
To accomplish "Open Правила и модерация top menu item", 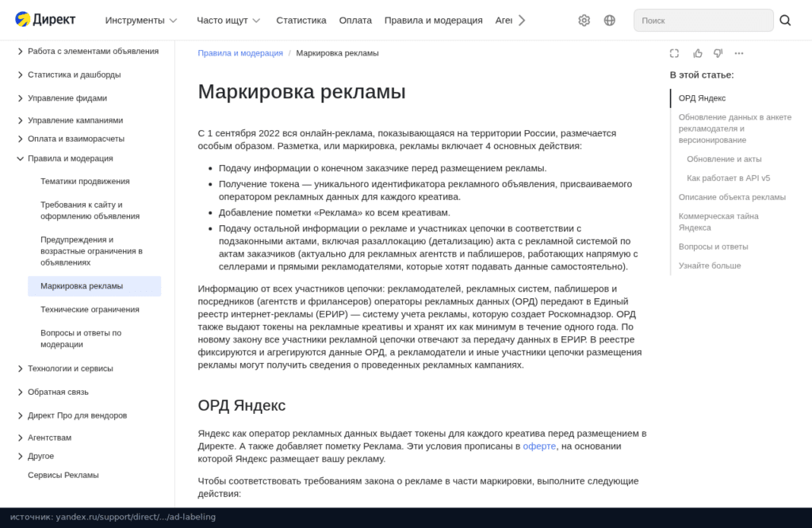I will (x=433, y=20).
